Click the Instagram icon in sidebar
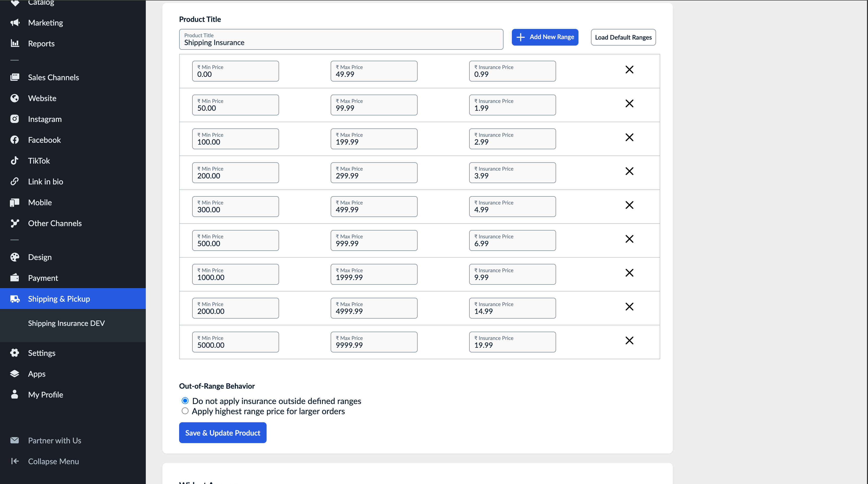This screenshot has width=868, height=484. [15, 119]
